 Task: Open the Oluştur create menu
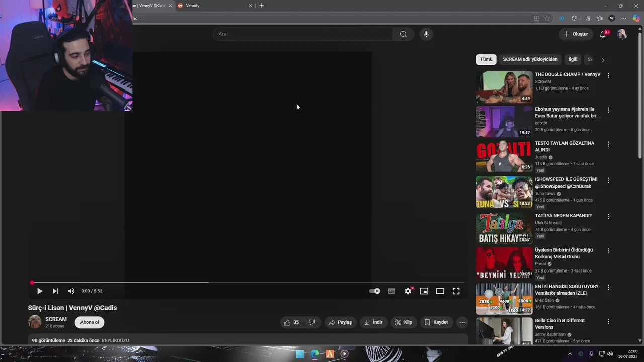(576, 34)
